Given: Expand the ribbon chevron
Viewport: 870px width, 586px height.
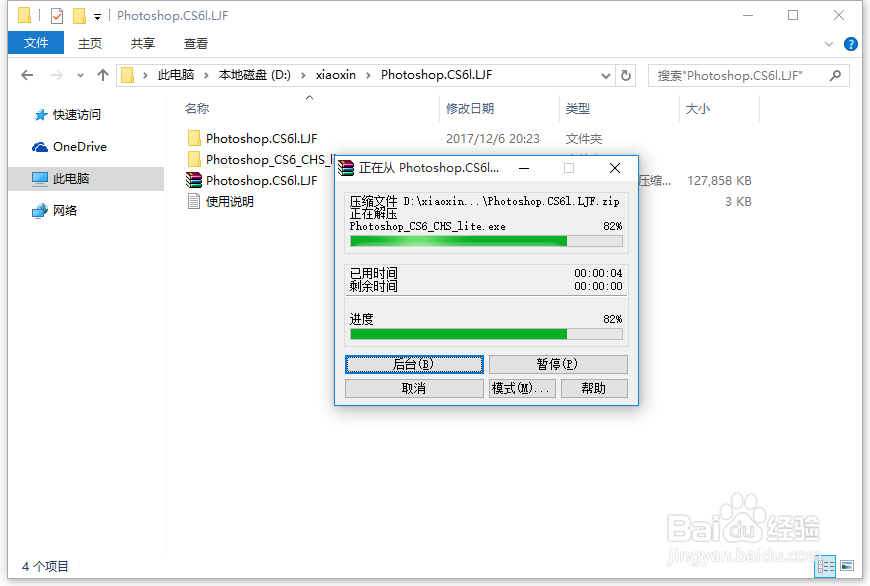Looking at the screenshot, I should [829, 44].
